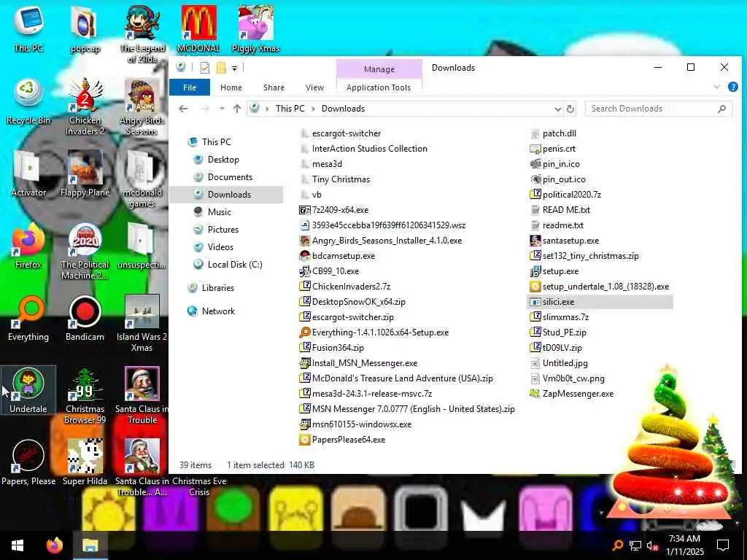Open recent locations dropdown arrow
This screenshot has width=747, height=560.
pos(222,109)
